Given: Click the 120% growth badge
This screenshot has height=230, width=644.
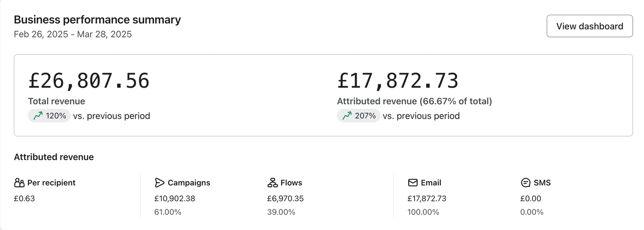Looking at the screenshot, I should coord(50,116).
